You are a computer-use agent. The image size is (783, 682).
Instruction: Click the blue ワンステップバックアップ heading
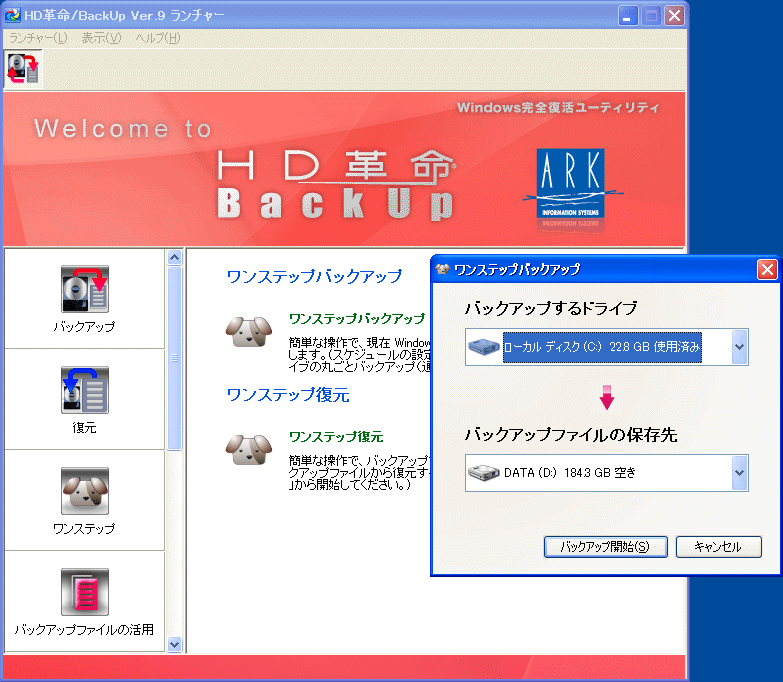coord(314,276)
